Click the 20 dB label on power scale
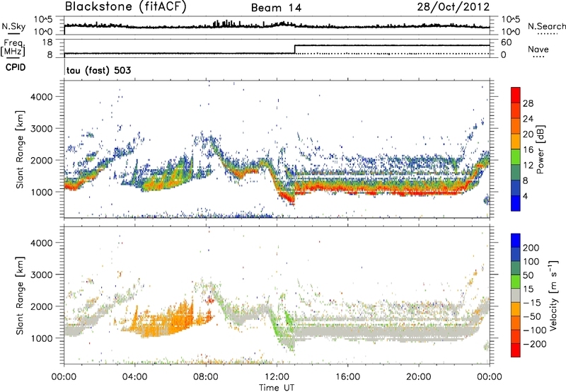The width and height of the screenshot is (566, 392). point(528,134)
